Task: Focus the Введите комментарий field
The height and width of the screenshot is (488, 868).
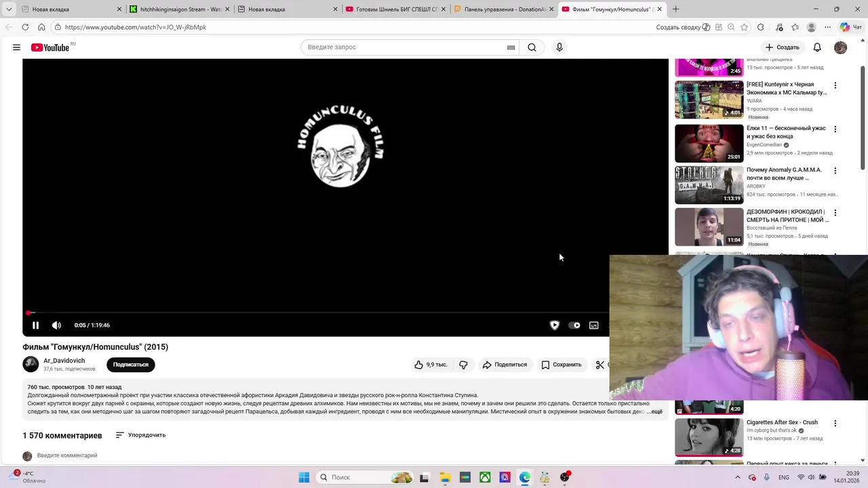Action: tap(67, 455)
